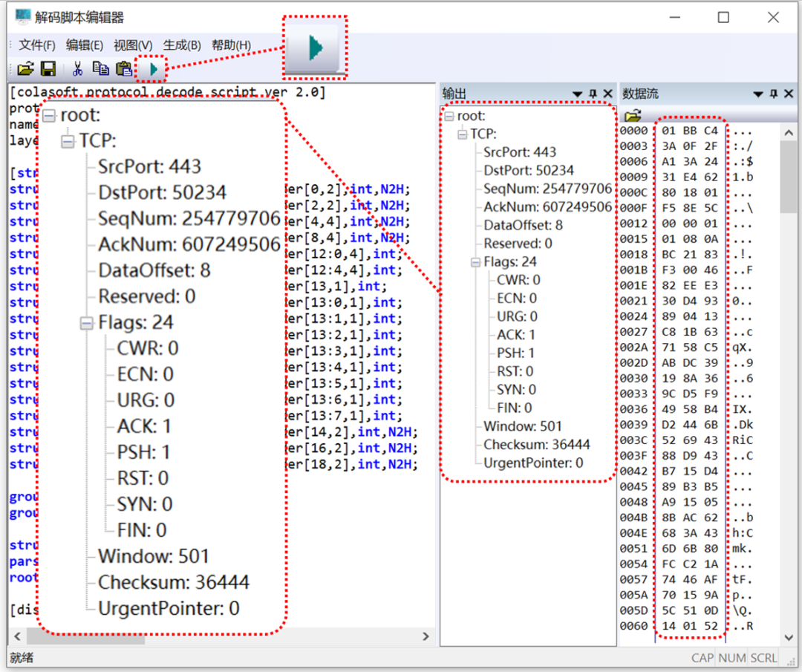Click the Copy icon in the toolbar
Image resolution: width=802 pixels, height=672 pixels.
tap(100, 69)
